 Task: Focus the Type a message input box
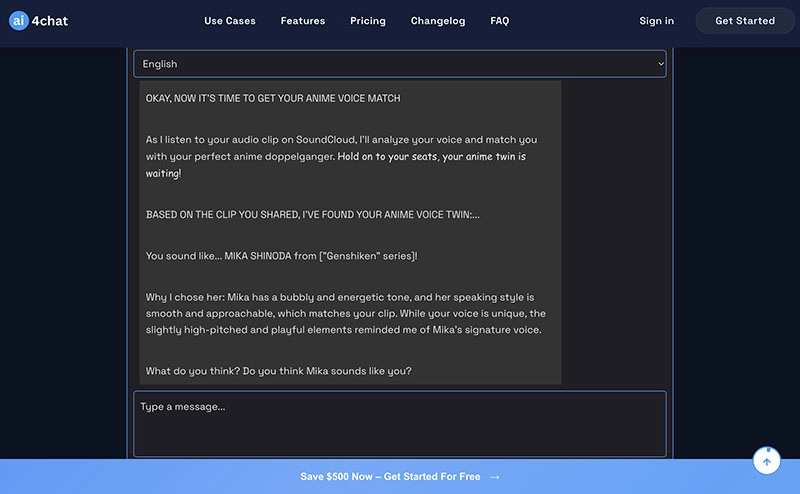[x=399, y=423]
